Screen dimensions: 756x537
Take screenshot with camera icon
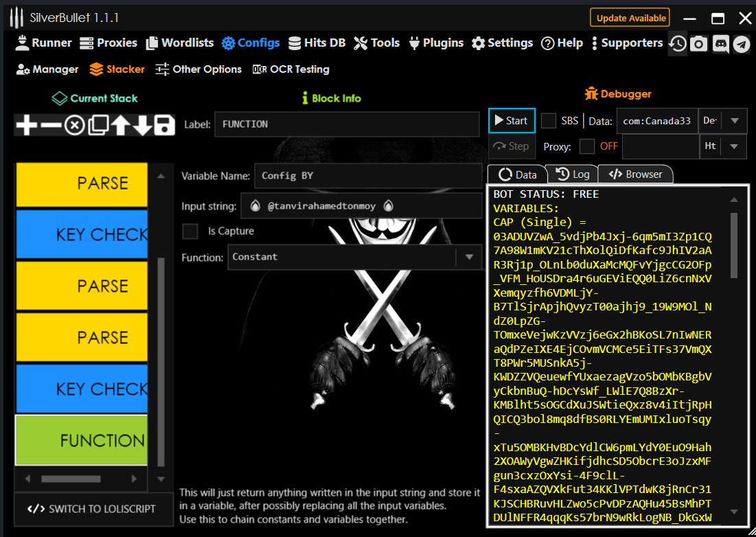coord(698,44)
